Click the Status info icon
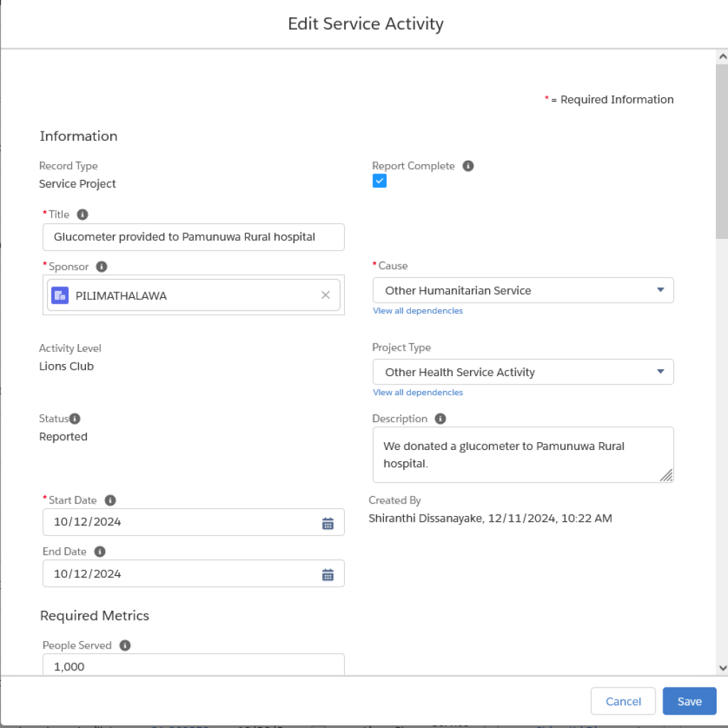The image size is (728, 728). click(75, 419)
